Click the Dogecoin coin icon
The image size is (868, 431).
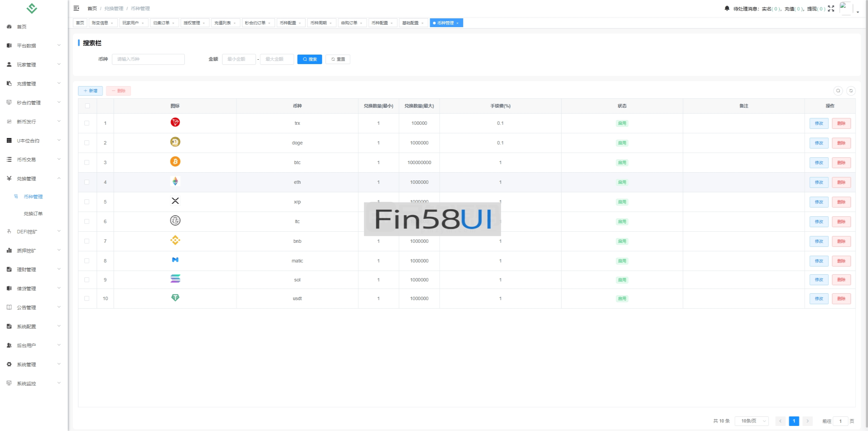pyautogui.click(x=175, y=142)
